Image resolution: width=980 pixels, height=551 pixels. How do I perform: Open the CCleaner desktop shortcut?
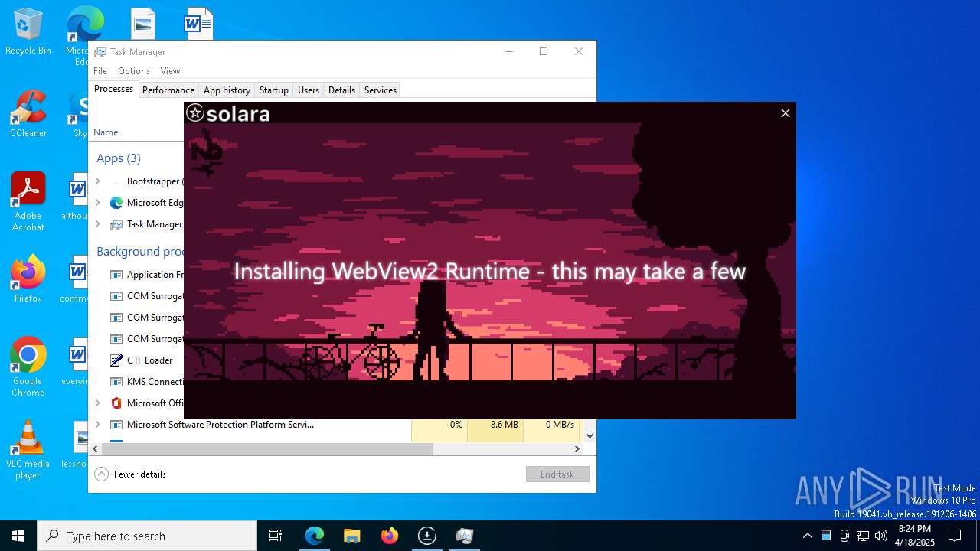click(x=28, y=115)
